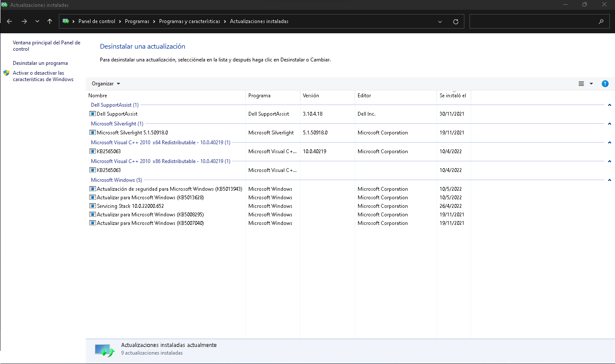The width and height of the screenshot is (615, 364).
Task: Refresh Actualizaciones instaladas list
Action: [x=456, y=21]
